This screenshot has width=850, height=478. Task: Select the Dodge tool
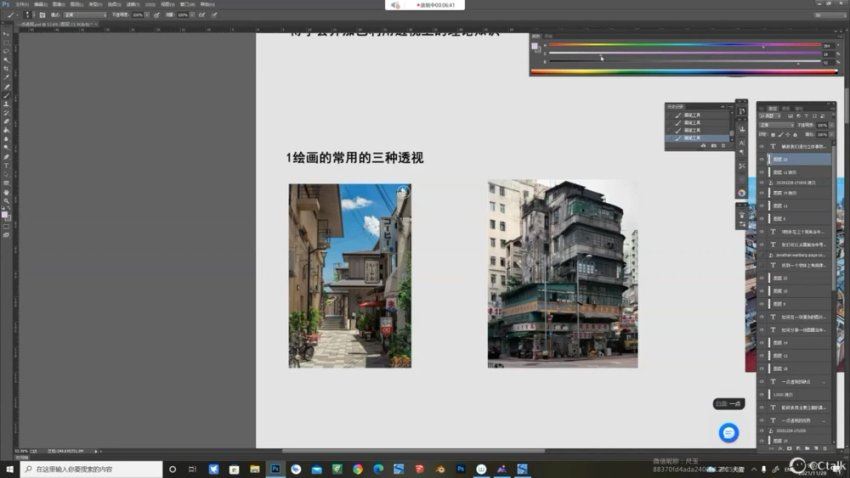pos(7,147)
